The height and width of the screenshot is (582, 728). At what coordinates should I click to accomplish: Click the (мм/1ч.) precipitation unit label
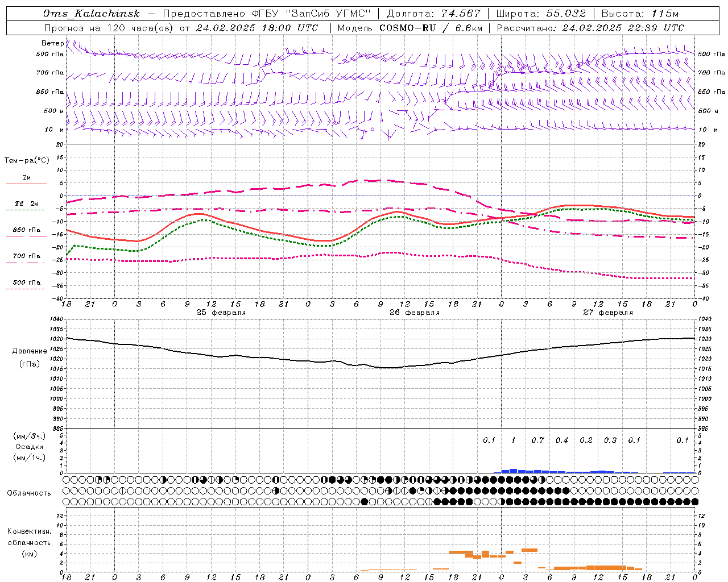(x=30, y=458)
